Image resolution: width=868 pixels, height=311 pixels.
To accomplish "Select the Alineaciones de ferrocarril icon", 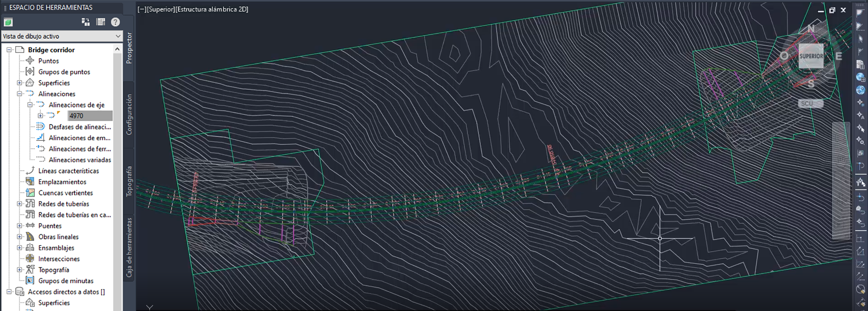I will pos(40,148).
